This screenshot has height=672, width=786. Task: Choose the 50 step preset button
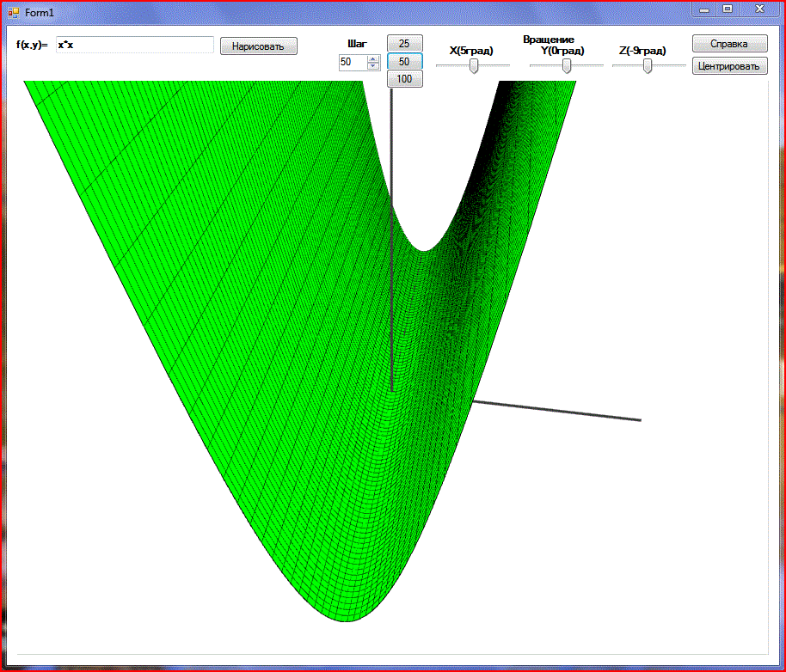point(404,61)
